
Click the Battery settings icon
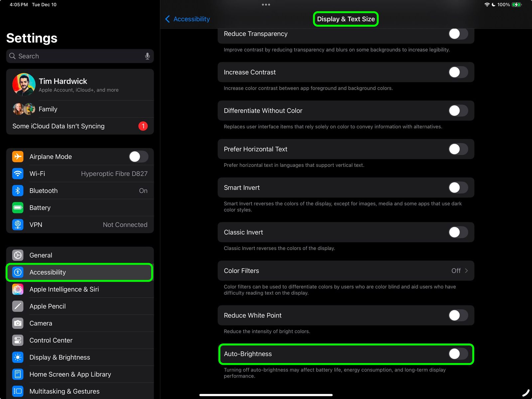click(18, 207)
